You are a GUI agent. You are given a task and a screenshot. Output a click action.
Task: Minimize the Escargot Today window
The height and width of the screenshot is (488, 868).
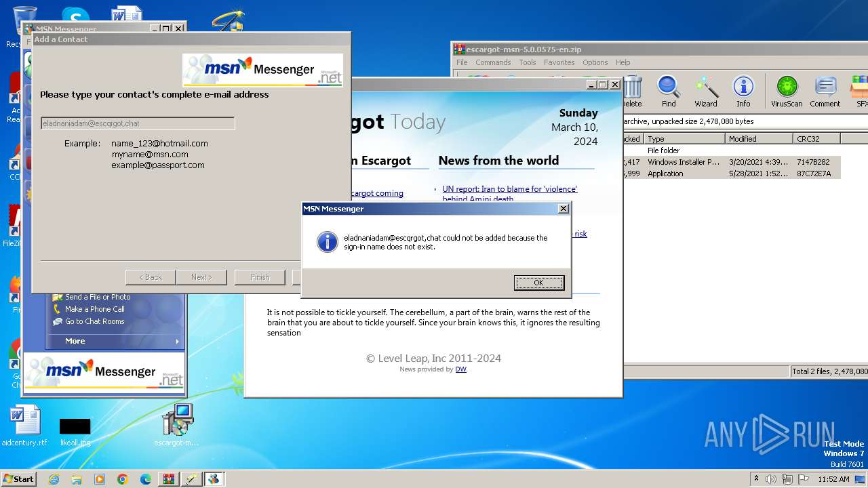[592, 85]
